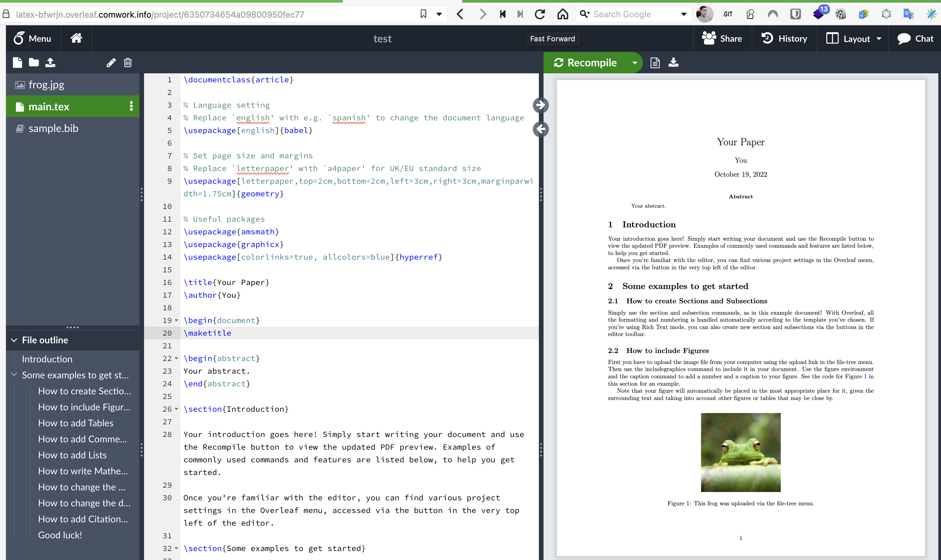Image resolution: width=941 pixels, height=560 pixels.
Task: Click Figure 1 reference link in PDF
Action: coord(865,376)
